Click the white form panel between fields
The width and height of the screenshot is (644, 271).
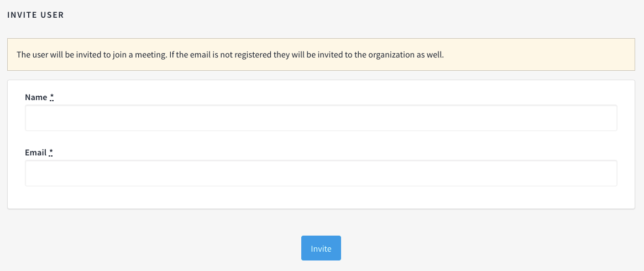click(x=321, y=140)
